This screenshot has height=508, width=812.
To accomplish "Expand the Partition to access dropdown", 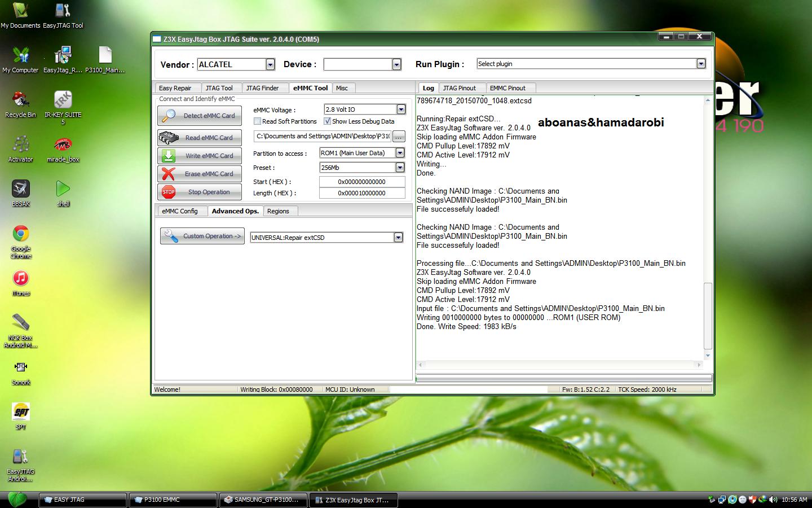I will [x=400, y=153].
